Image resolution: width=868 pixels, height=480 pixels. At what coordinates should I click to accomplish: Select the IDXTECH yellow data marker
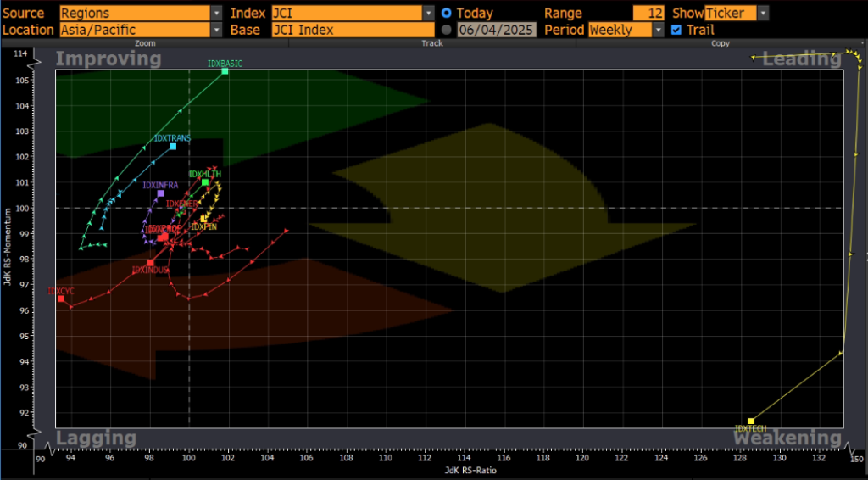click(x=751, y=421)
